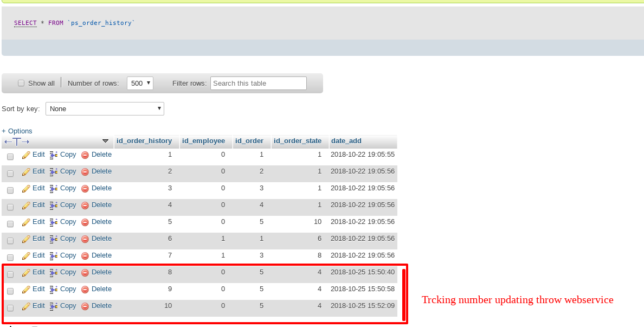Screen dimensions: 644x327
Task: Sort by date_add column header
Action: point(346,140)
